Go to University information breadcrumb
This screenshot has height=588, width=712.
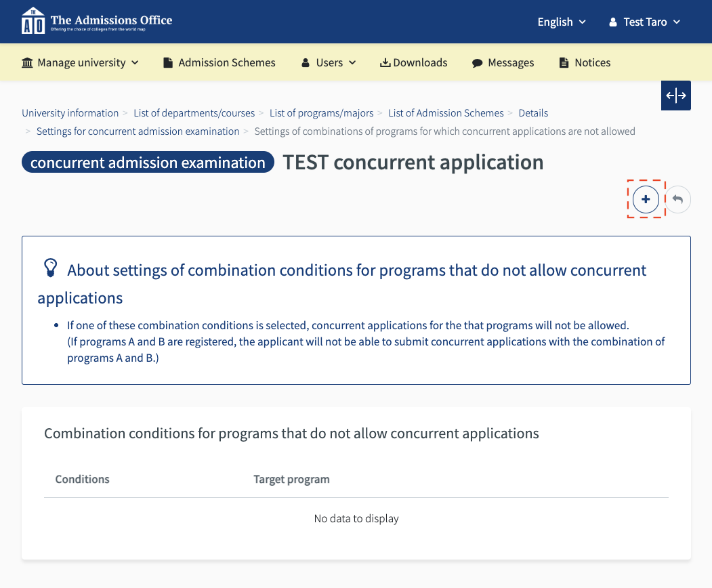click(x=70, y=113)
